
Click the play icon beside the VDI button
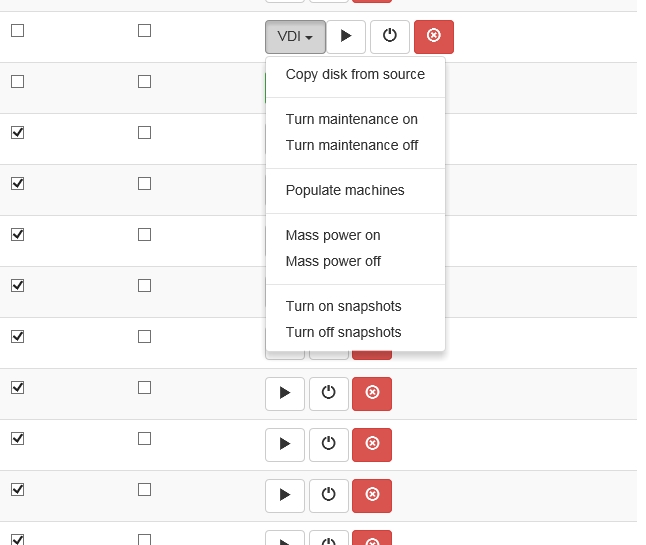pyautogui.click(x=346, y=36)
